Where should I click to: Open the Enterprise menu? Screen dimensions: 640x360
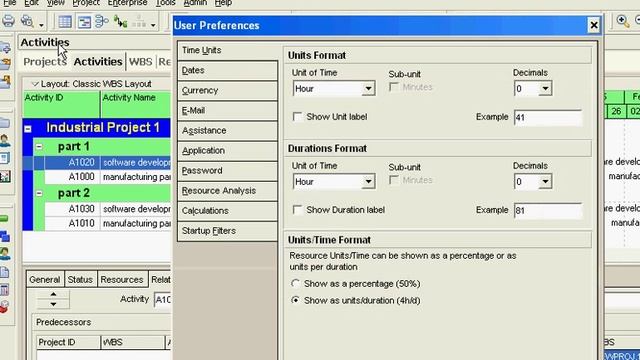point(127,3)
